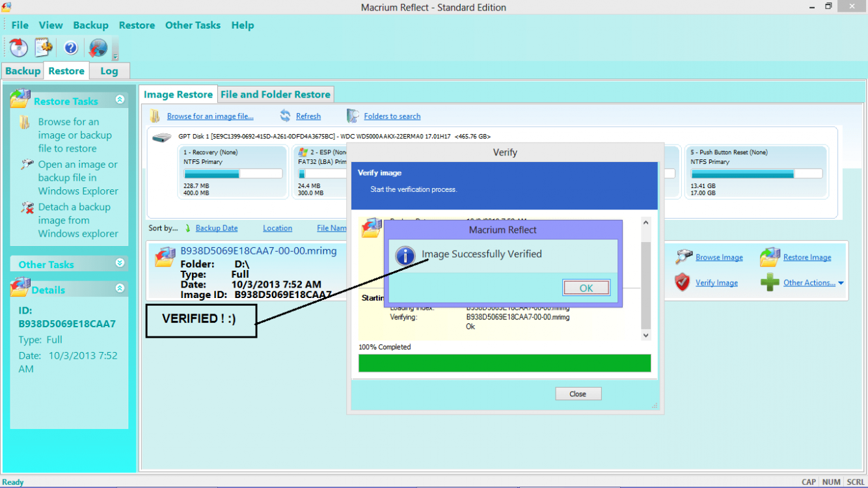Click the Details panel icon
This screenshot has height=488, width=868.
21,286
